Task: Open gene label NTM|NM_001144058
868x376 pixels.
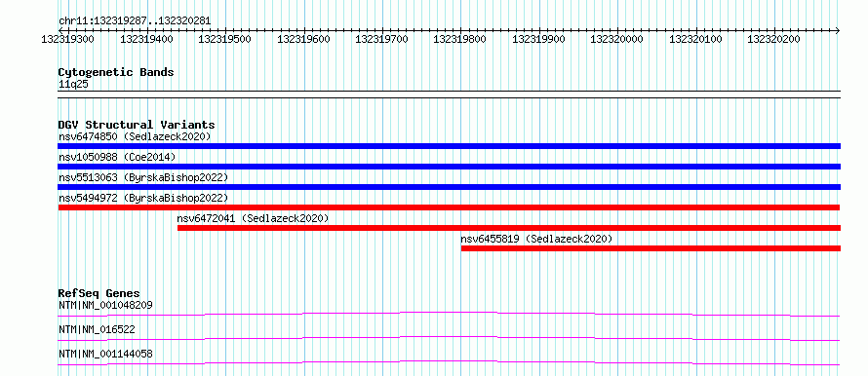Action: (x=105, y=354)
